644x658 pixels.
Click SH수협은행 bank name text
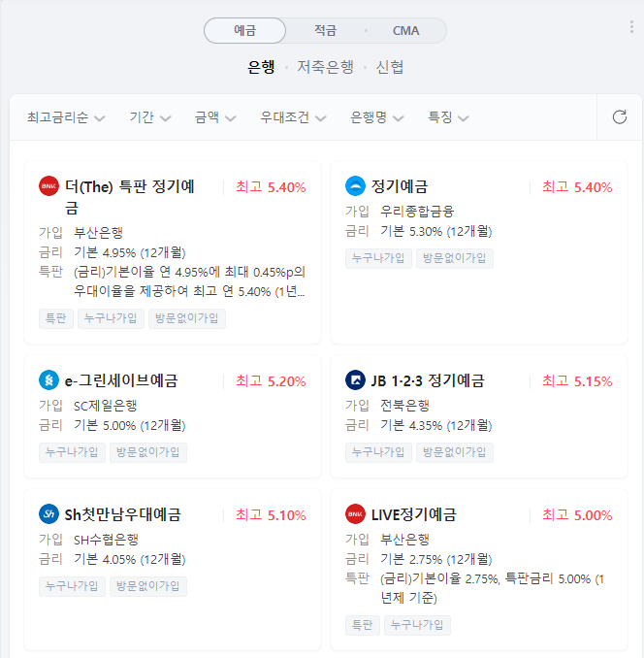[x=106, y=540]
